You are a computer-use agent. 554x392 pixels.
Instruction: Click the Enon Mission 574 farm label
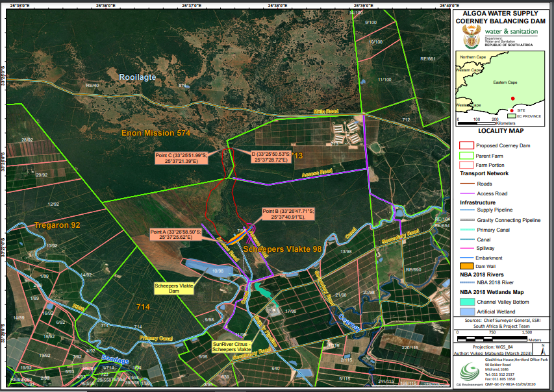click(156, 133)
